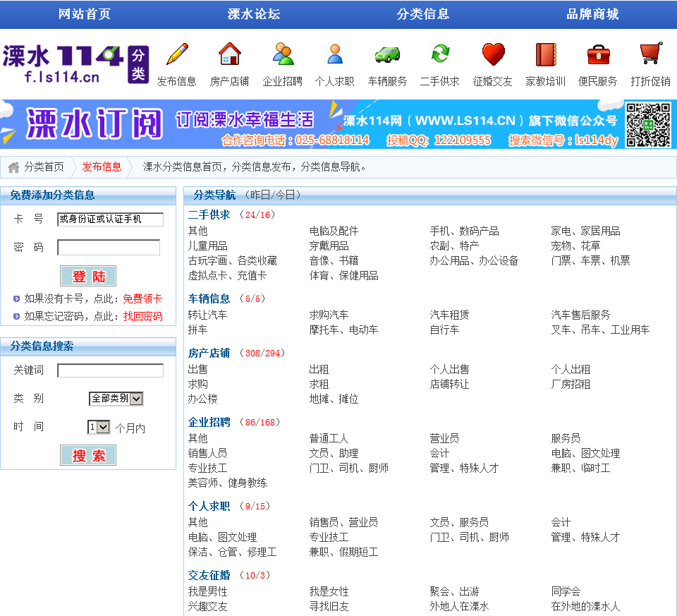
Task: Click the QR code in banner
Action: click(649, 125)
